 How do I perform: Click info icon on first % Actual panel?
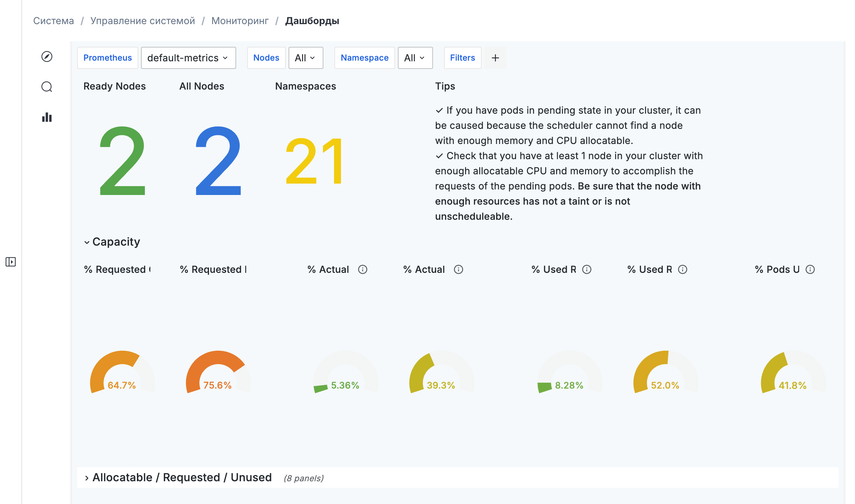(x=363, y=269)
